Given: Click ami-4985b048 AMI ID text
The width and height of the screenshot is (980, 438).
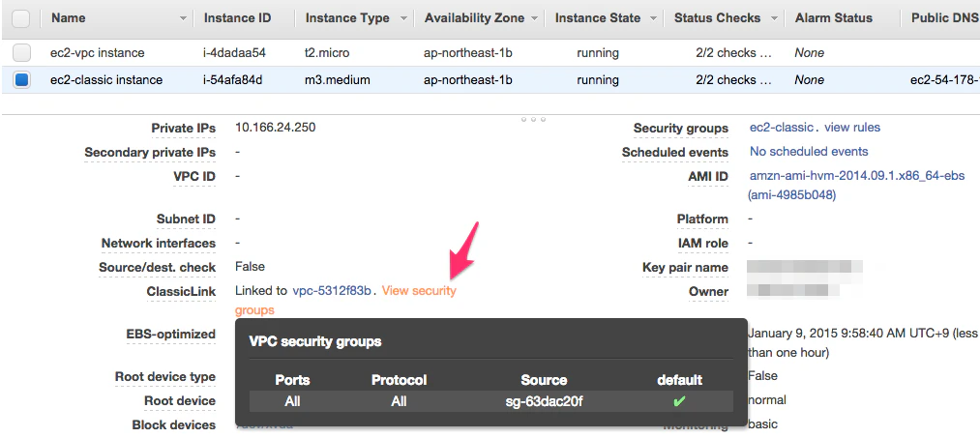Looking at the screenshot, I should click(792, 195).
